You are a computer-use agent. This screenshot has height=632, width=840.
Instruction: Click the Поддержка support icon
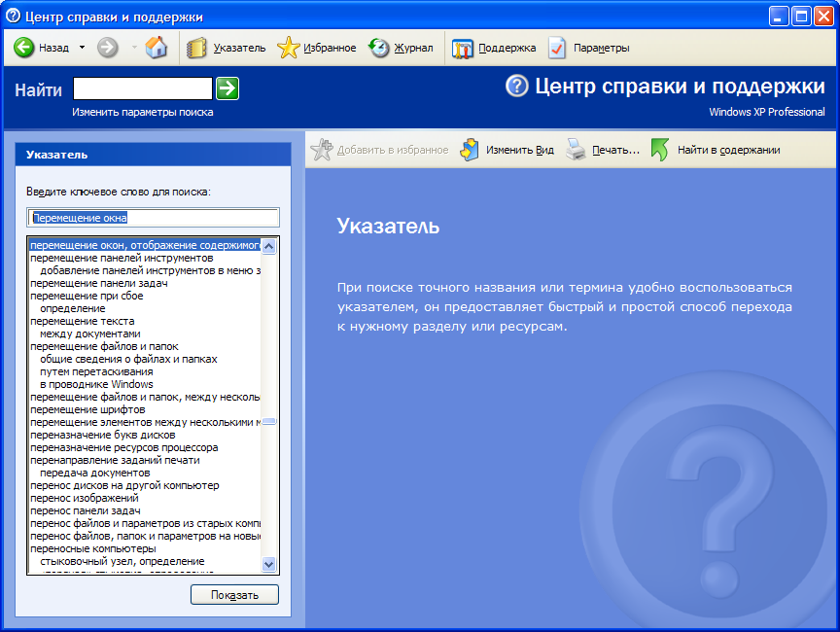[x=463, y=49]
